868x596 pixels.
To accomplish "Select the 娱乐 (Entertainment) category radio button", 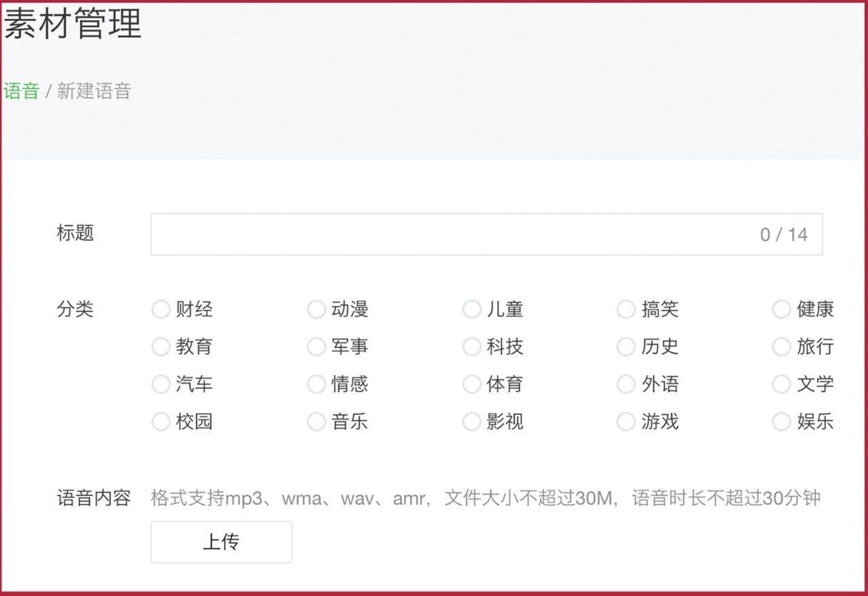I will pos(781,421).
